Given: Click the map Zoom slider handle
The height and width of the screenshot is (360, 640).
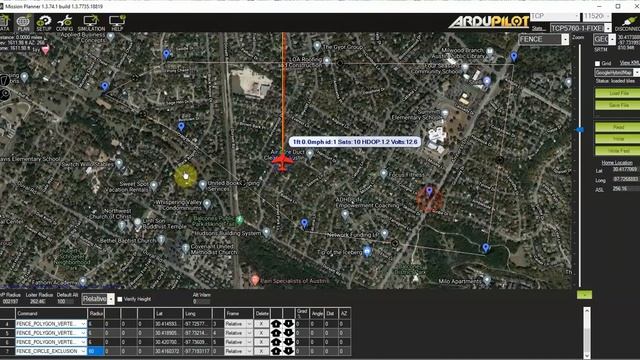Looking at the screenshot, I should pyautogui.click(x=580, y=130).
